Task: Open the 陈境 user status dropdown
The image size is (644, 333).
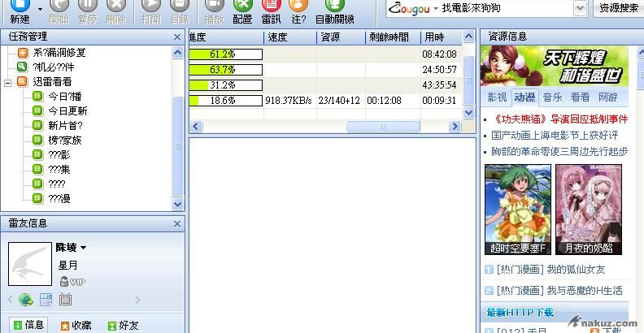Action: (x=84, y=248)
